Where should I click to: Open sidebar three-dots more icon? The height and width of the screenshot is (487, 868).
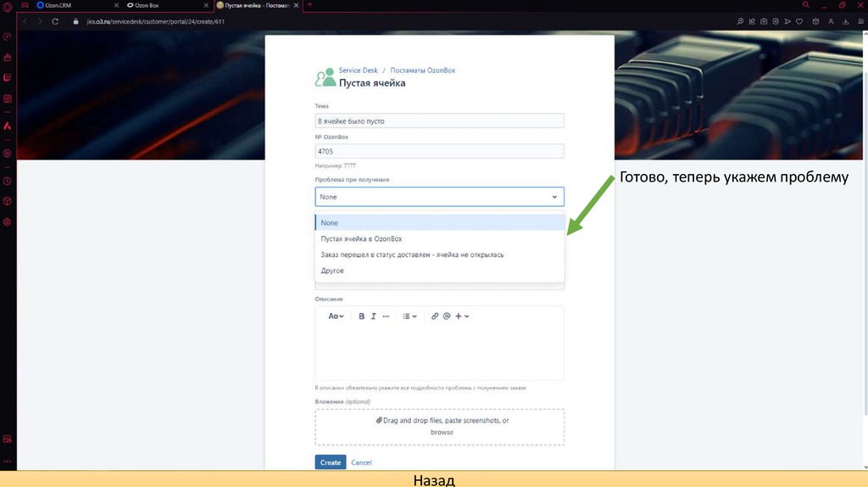(x=7, y=461)
